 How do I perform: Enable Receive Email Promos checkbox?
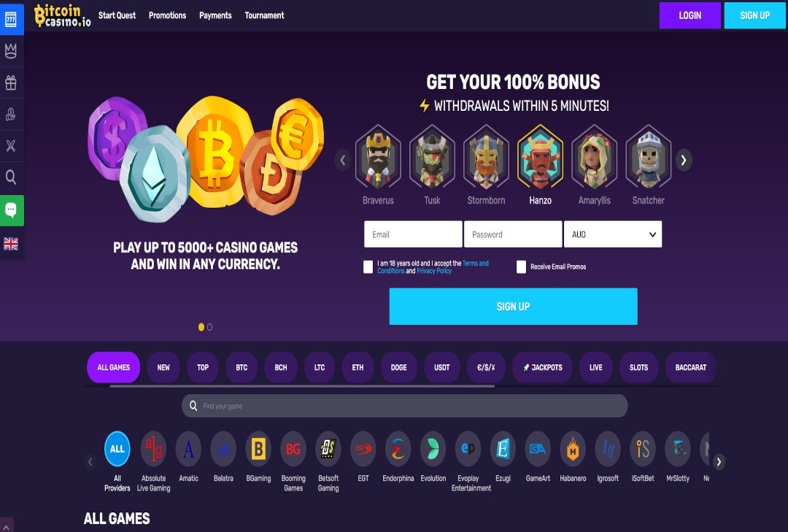click(x=521, y=266)
